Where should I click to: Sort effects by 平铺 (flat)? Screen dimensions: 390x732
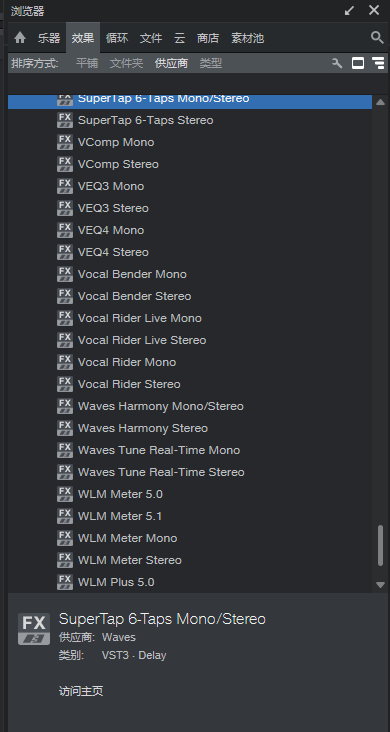(87, 63)
